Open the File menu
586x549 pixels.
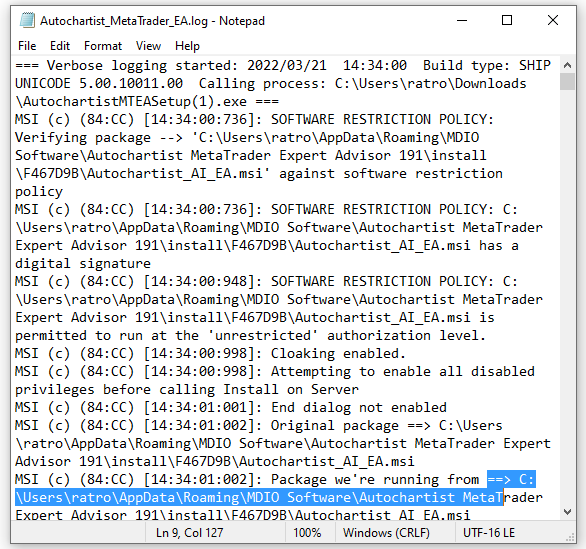click(x=27, y=46)
